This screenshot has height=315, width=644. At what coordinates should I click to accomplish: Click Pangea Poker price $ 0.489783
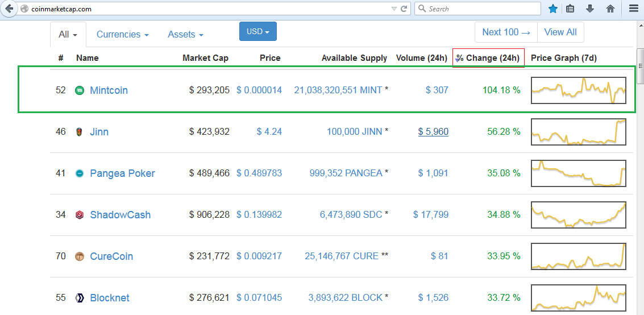(x=259, y=173)
